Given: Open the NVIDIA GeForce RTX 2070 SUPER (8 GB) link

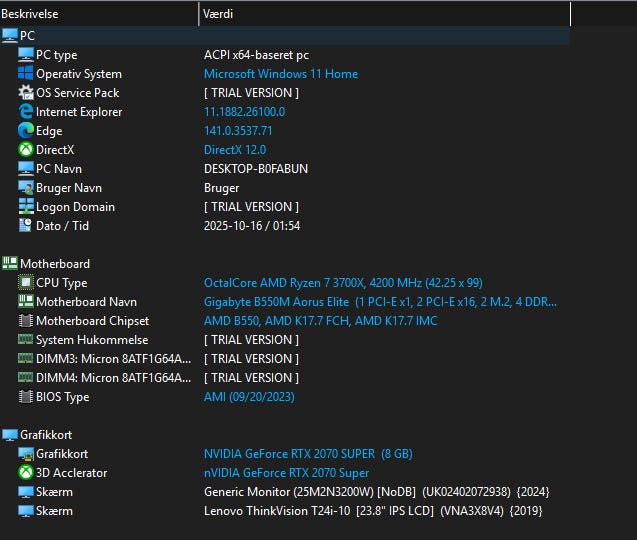Looking at the screenshot, I should (x=308, y=454).
